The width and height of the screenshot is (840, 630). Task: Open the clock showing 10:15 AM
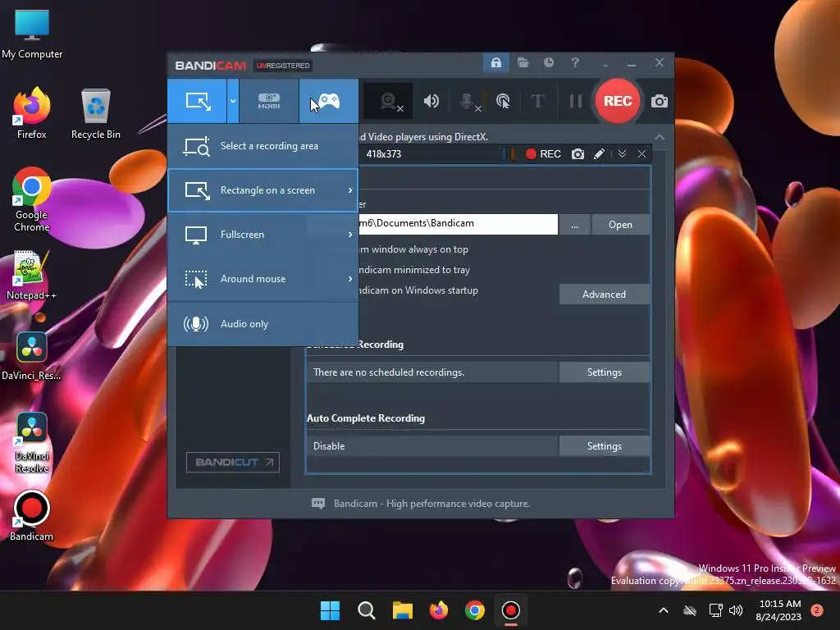[x=779, y=610]
